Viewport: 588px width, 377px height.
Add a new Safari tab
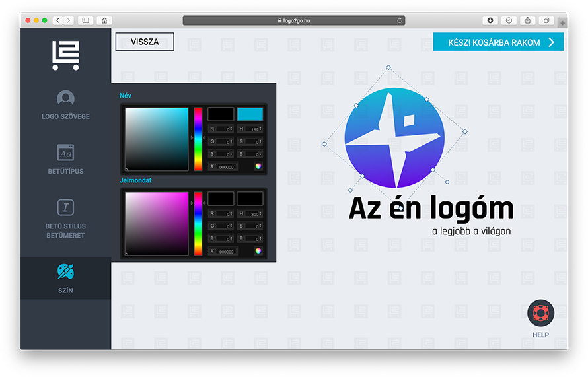pyautogui.click(x=562, y=23)
